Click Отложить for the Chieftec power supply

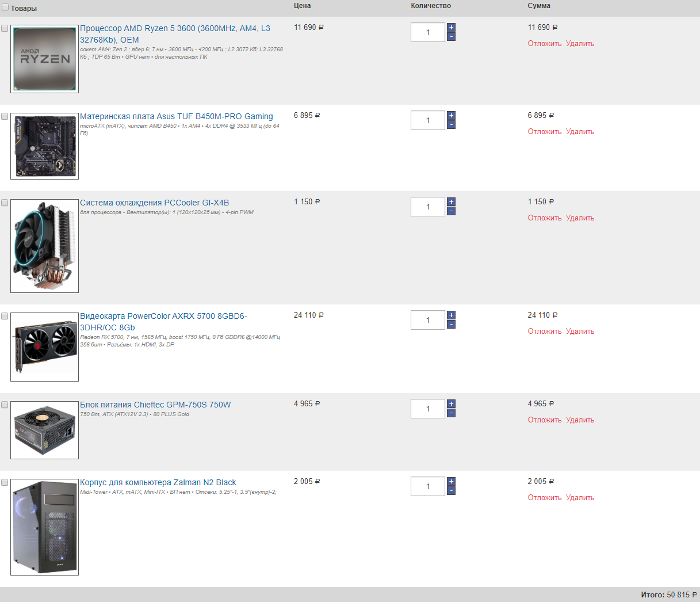coord(545,420)
